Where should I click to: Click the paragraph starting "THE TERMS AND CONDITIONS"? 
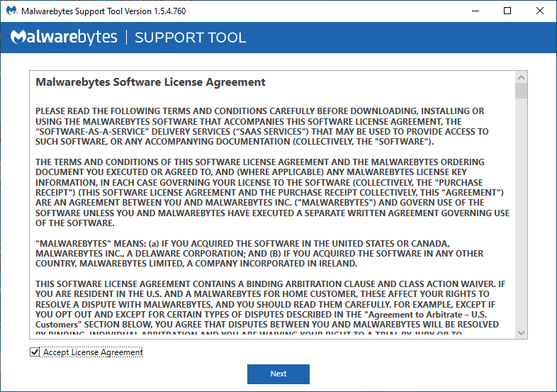(272, 192)
